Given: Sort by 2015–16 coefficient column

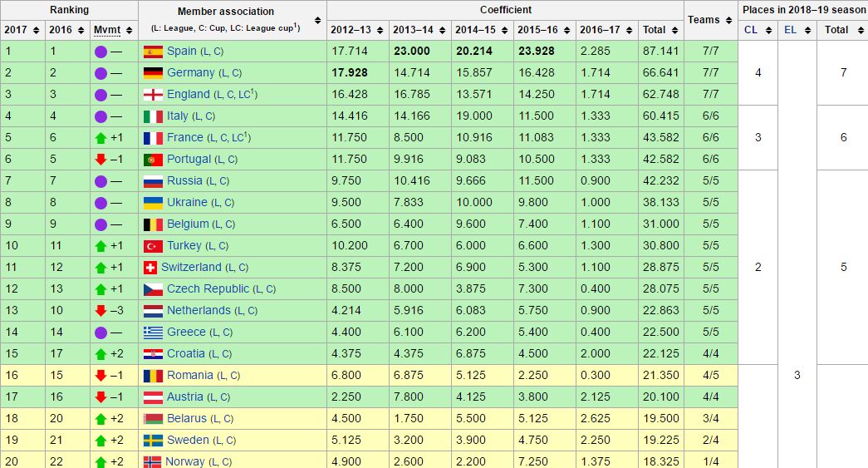Looking at the screenshot, I should point(566,31).
